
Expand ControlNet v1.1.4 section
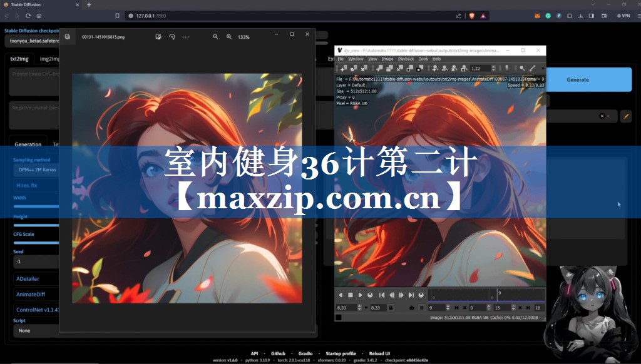tap(37, 310)
